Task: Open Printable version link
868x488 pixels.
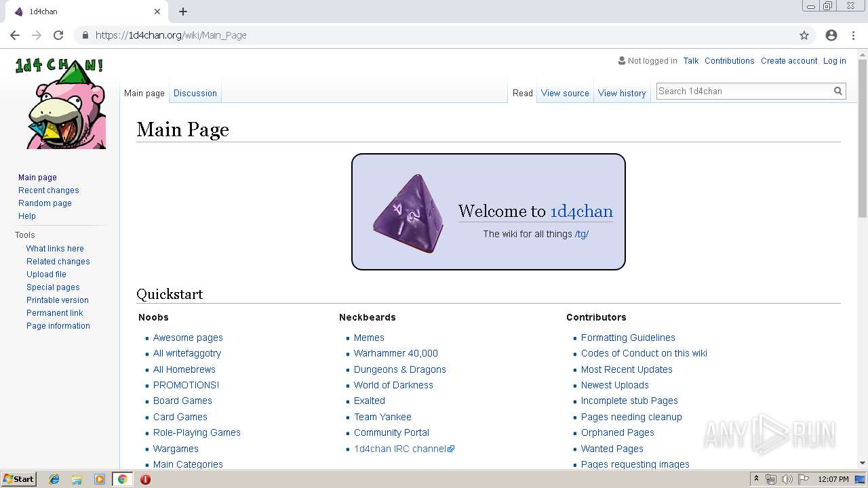Action: (x=58, y=300)
